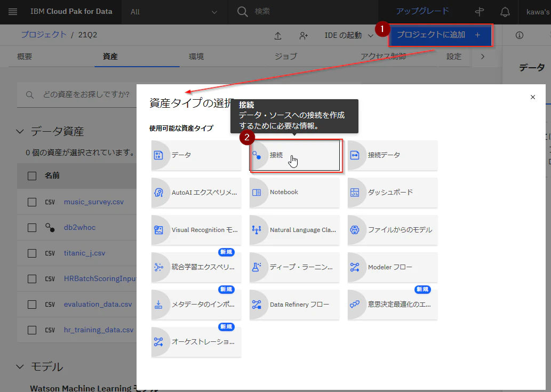Image resolution: width=551 pixels, height=392 pixels.
Task: Select the Modeler フロー tile
Action: (x=393, y=267)
